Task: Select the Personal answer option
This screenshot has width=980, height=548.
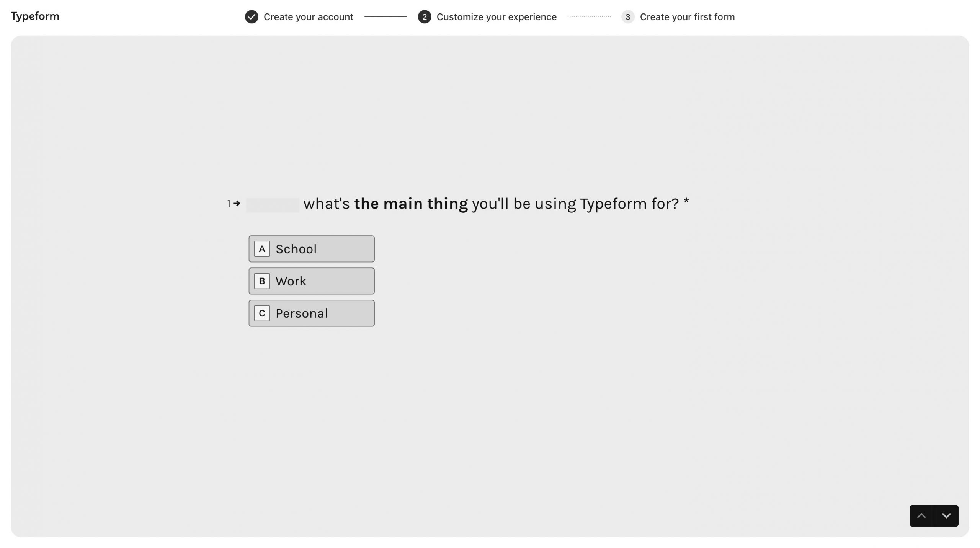Action: (312, 313)
